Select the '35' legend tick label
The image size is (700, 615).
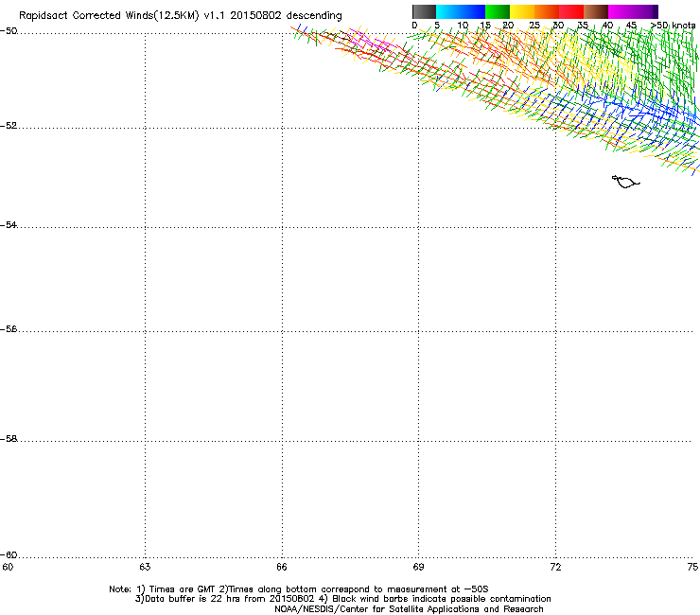[583, 26]
